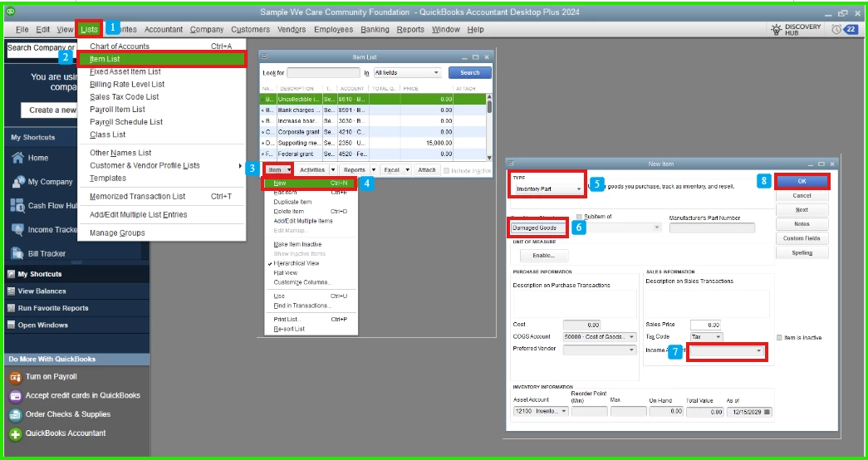Click the Item List vertical scrollbar
The image size is (868, 460).
488,127
